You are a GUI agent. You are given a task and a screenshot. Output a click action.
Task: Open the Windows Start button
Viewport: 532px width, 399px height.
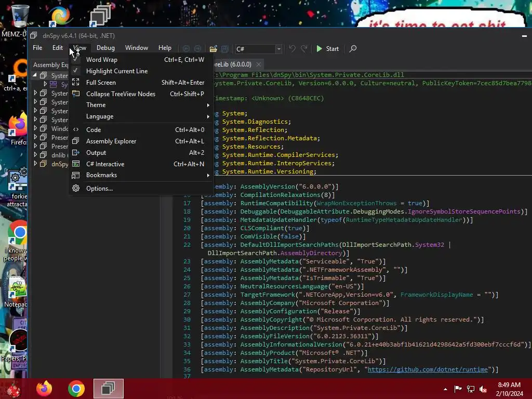click(13, 389)
